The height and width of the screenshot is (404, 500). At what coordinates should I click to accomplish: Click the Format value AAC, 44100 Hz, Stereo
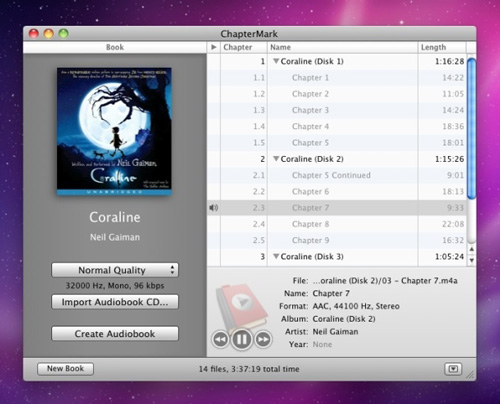tap(356, 306)
